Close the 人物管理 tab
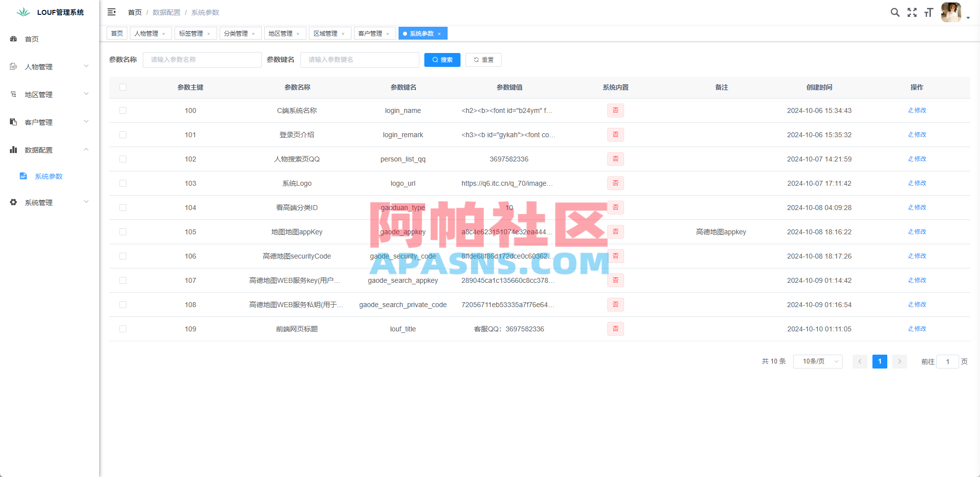This screenshot has width=980, height=477. (164, 34)
